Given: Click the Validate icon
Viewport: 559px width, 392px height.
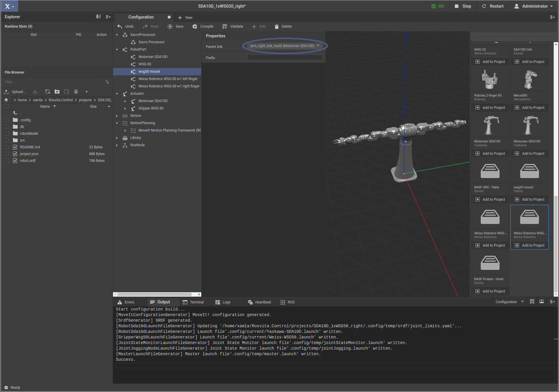Looking at the screenshot, I should [x=225, y=26].
